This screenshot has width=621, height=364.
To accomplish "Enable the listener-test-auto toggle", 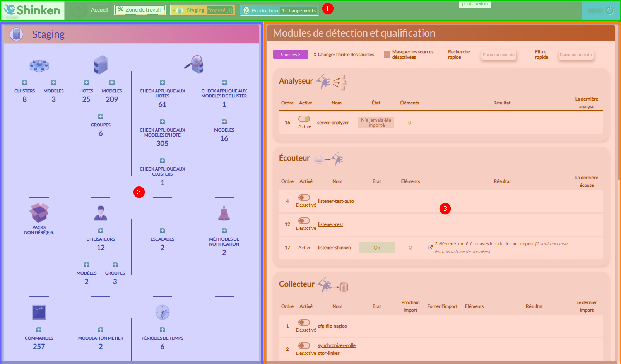I will 304,198.
